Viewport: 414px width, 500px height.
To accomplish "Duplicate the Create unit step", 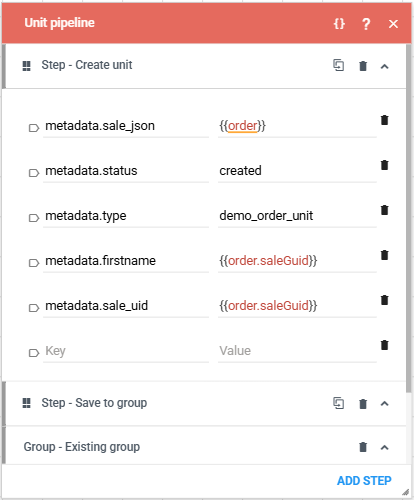I will pyautogui.click(x=339, y=65).
